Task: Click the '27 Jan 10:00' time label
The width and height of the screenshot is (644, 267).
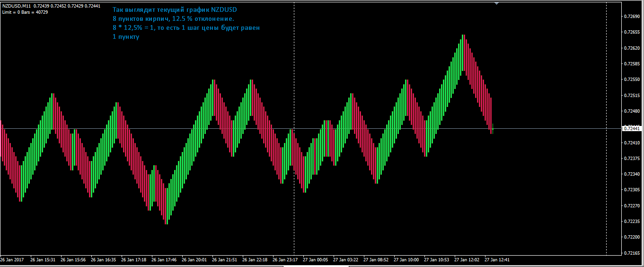Action: 406,259
